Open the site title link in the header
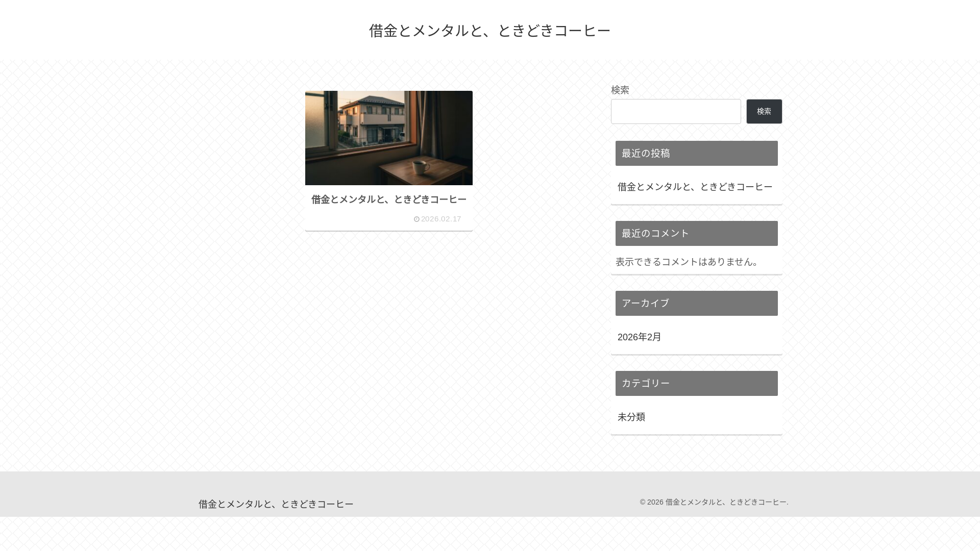 pos(489,31)
